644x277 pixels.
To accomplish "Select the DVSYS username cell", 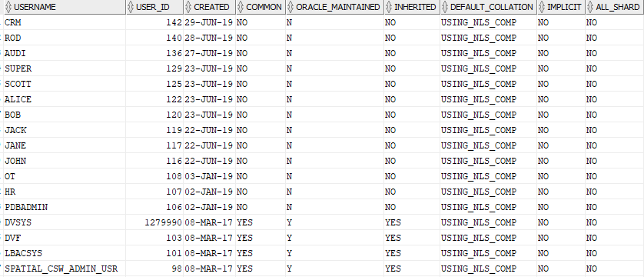I will [x=65, y=222].
